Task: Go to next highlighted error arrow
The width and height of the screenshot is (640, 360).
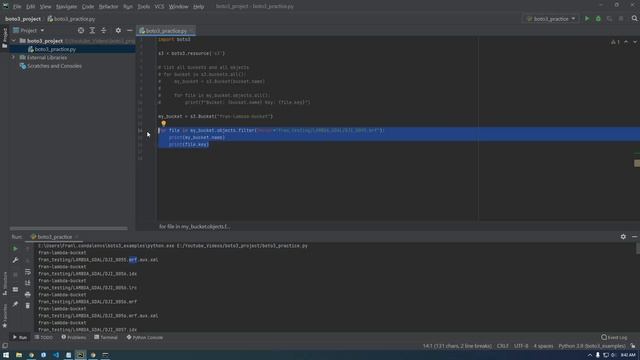Action: (635, 42)
